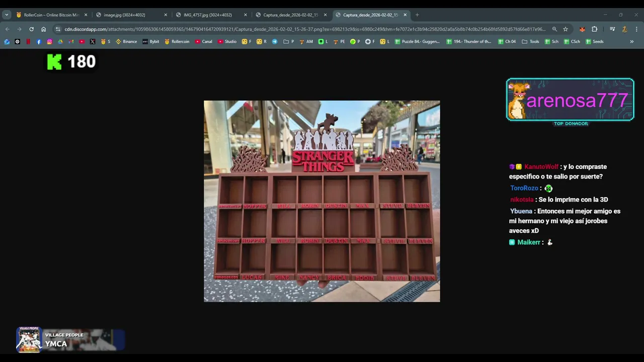
Task: Open a new browser tab
Action: pos(417,15)
